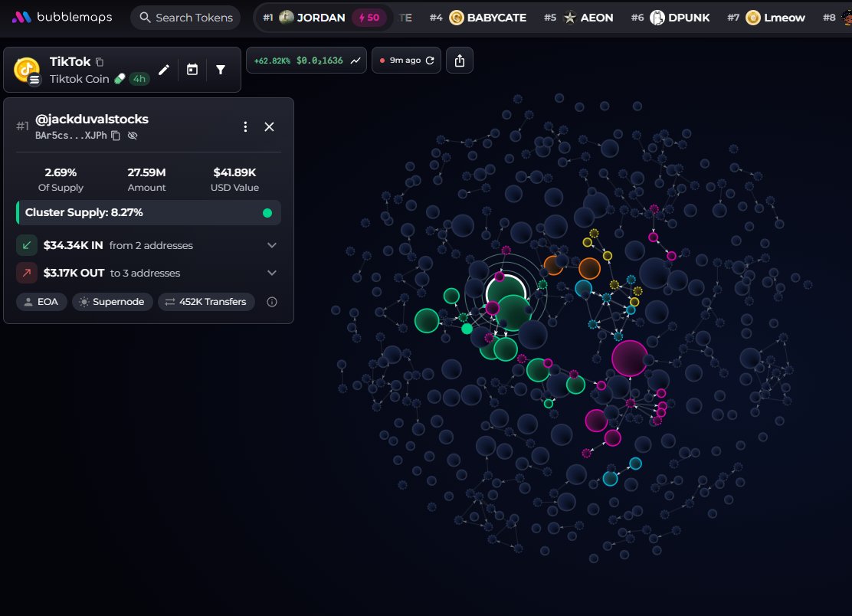Image resolution: width=852 pixels, height=616 pixels.
Task: Open trending token #6 DPUNK
Action: click(670, 18)
